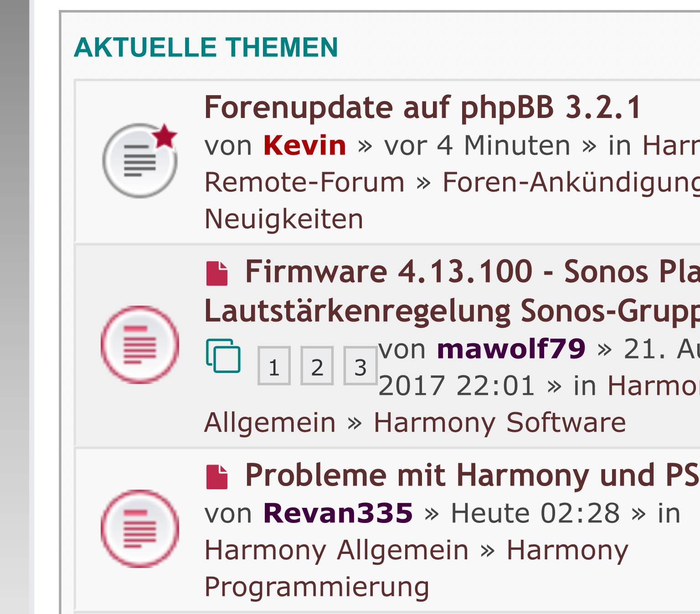Image resolution: width=700 pixels, height=614 pixels.
Task: Click the Forenupdate announcement topic icon
Action: [x=140, y=160]
